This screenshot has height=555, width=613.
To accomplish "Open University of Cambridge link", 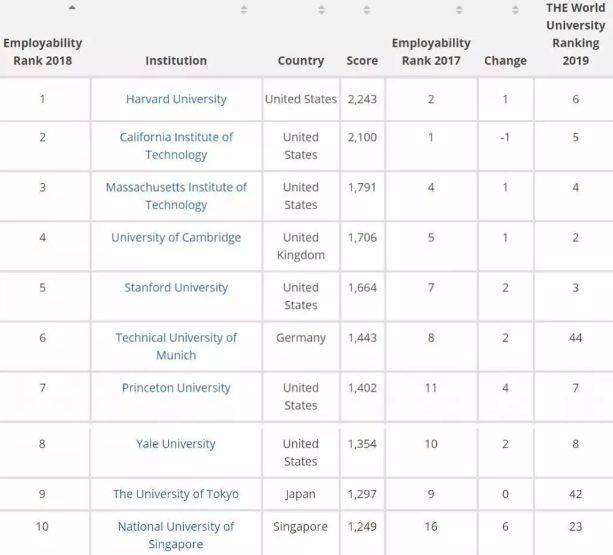I will (x=176, y=237).
